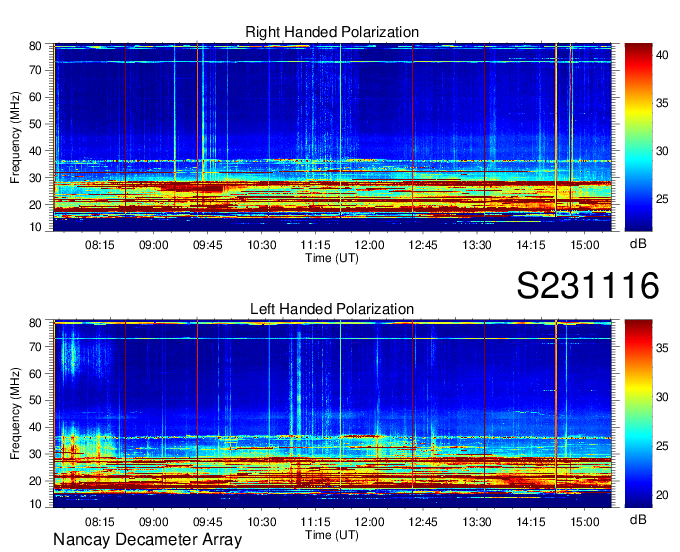680x552 pixels.
Task: Click the dB unit label under bottom colorbar
Action: click(x=638, y=519)
